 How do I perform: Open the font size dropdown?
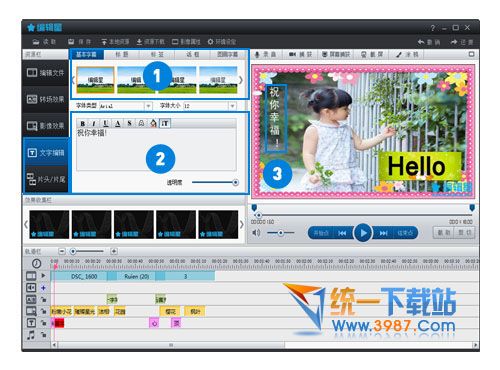pyautogui.click(x=210, y=106)
